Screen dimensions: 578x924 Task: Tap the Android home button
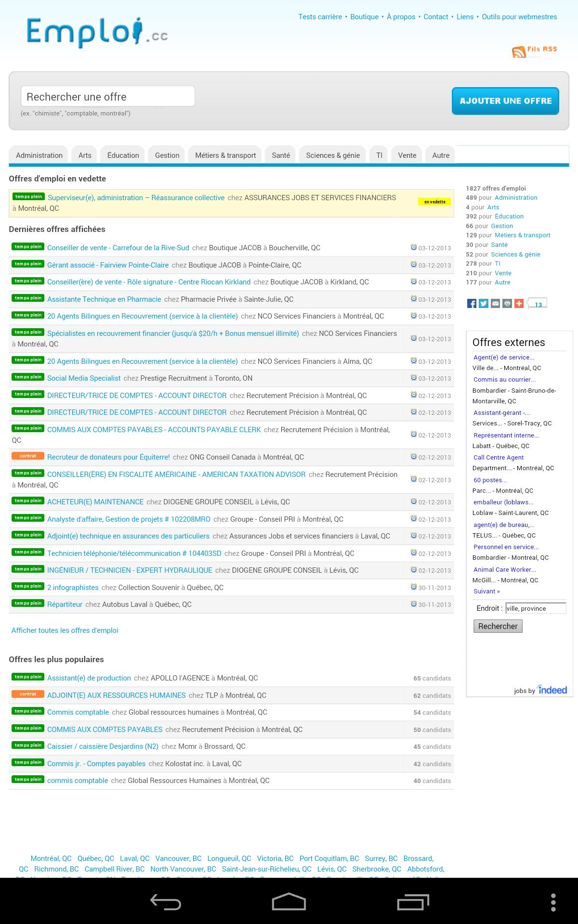[x=289, y=901]
